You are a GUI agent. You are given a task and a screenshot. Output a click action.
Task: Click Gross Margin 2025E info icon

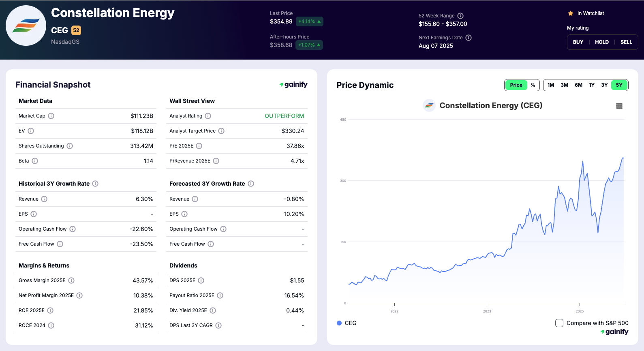(71, 280)
